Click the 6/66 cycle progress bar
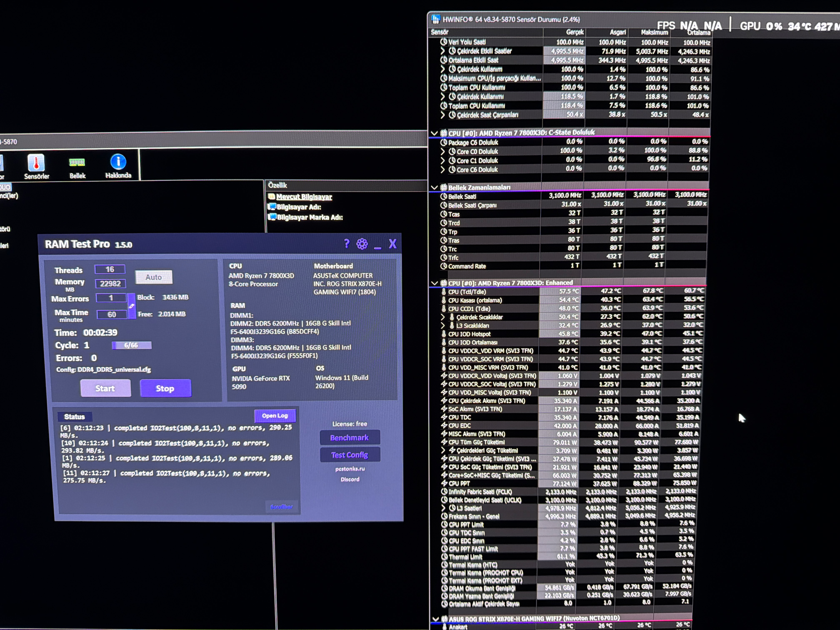Viewport: 840px width, 630px height. 132,345
